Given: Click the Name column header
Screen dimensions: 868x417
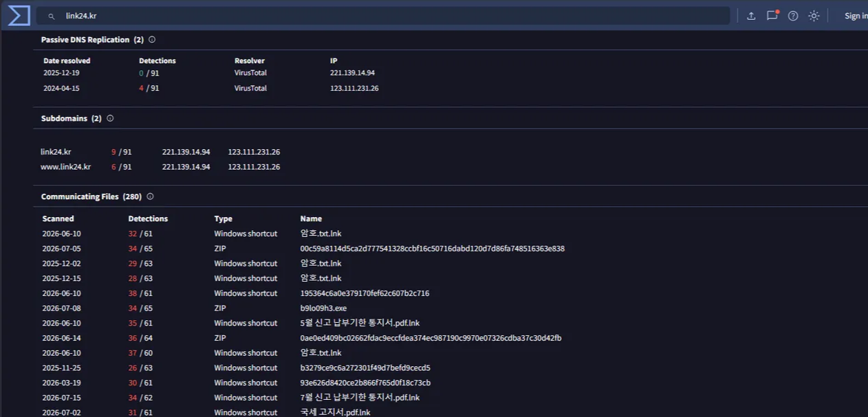Looking at the screenshot, I should coord(311,218).
